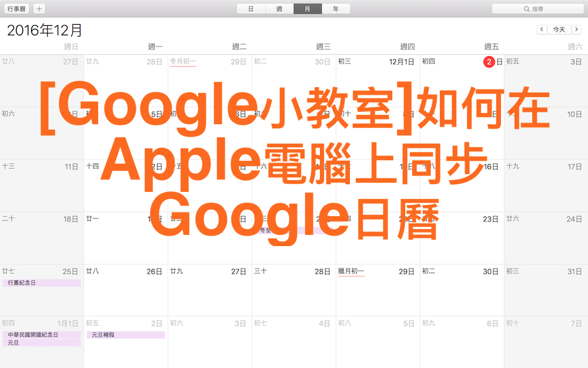
Task: Select the November 27日 Sunday date
Action: pyautogui.click(x=71, y=62)
